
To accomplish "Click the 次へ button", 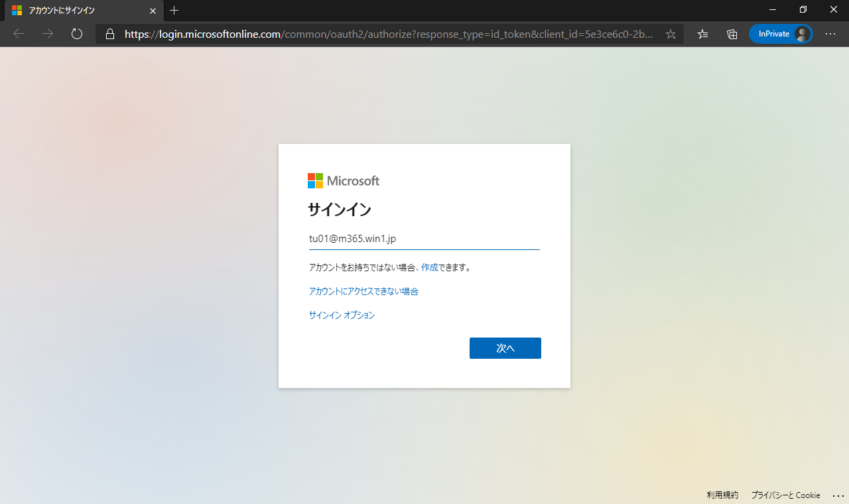I will [505, 348].
